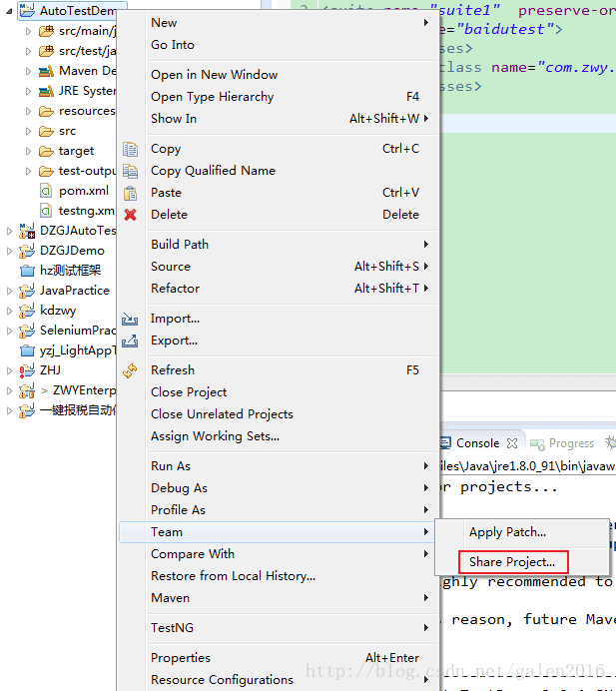Image resolution: width=616 pixels, height=691 pixels.
Task: Click the ZWYEnterprise project icon
Action: coord(27,390)
